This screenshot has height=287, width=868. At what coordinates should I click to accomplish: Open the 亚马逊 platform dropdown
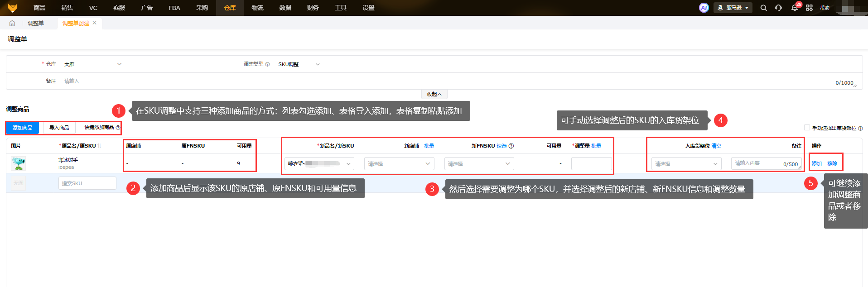[x=733, y=8]
